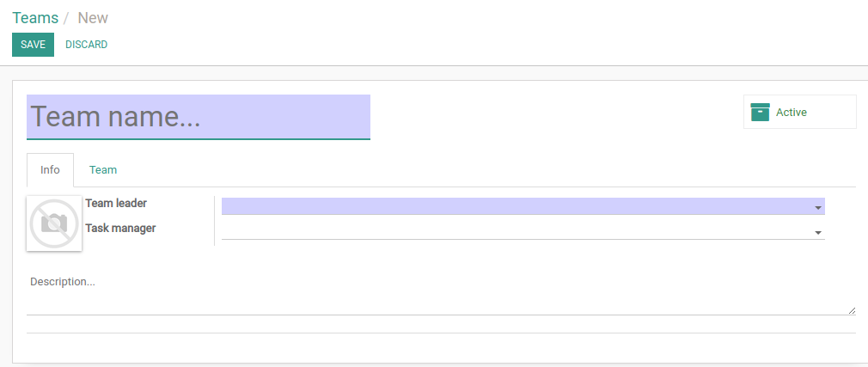
Task: Save the new team record
Action: [x=34, y=45]
